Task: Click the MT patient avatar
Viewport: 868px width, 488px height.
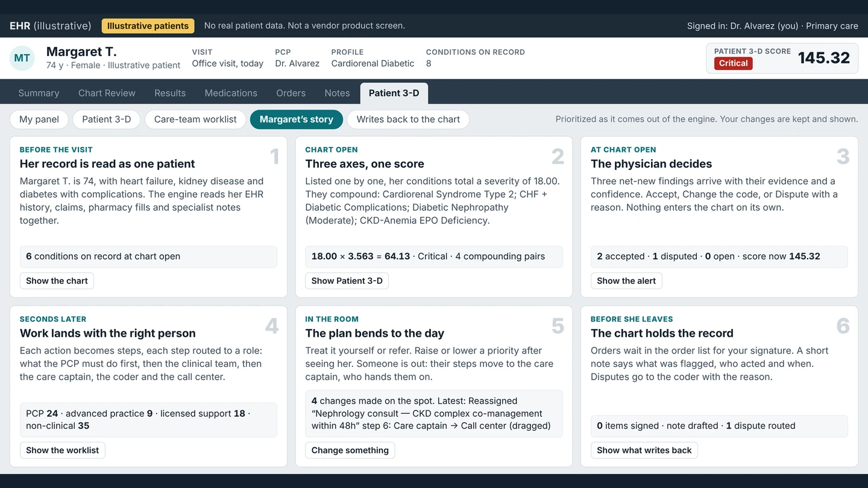Action: pos(22,58)
